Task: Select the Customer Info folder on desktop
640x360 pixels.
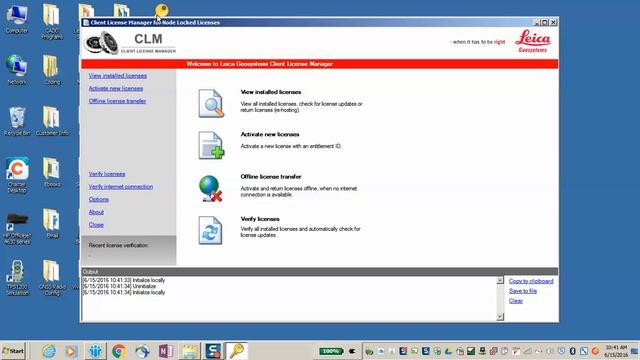Action: pos(52,121)
